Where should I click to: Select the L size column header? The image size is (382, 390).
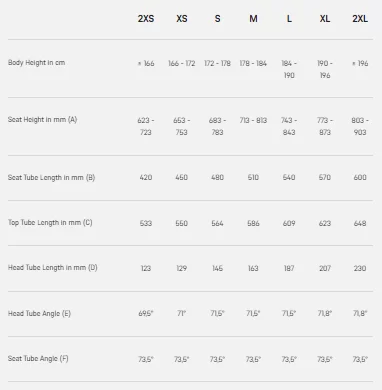(289, 18)
